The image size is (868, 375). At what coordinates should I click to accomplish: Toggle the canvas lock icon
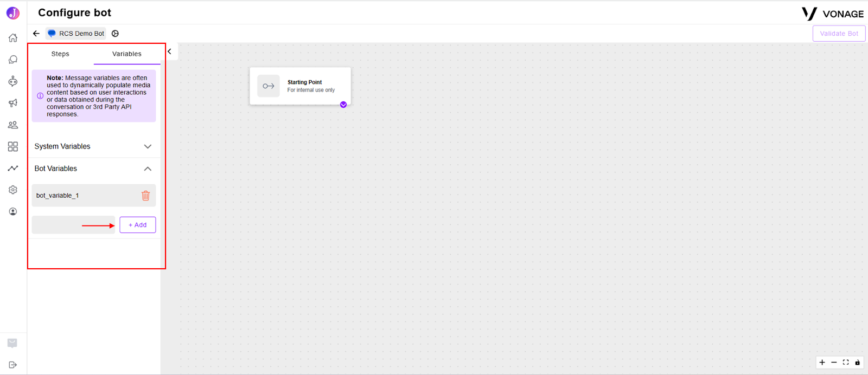(858, 363)
